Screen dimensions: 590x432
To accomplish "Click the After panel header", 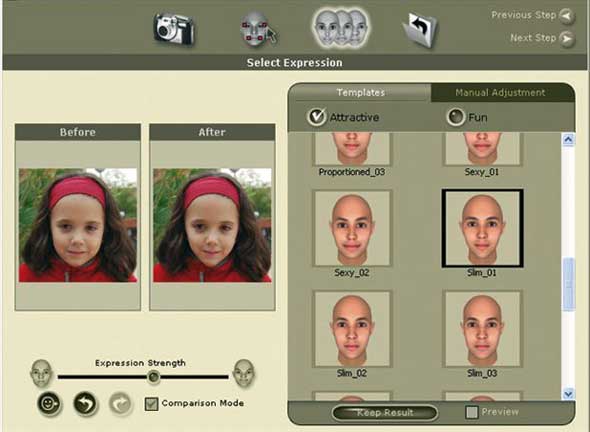I will coord(212,132).
